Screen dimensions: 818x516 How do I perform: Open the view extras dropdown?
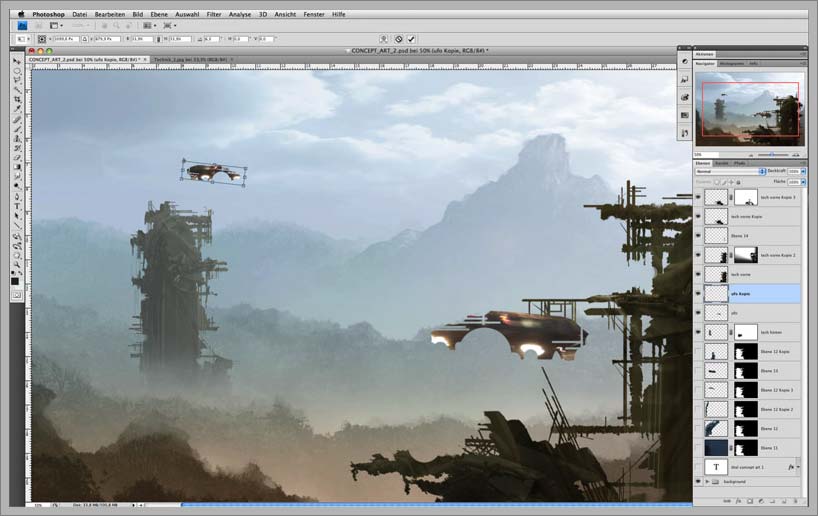click(56, 26)
